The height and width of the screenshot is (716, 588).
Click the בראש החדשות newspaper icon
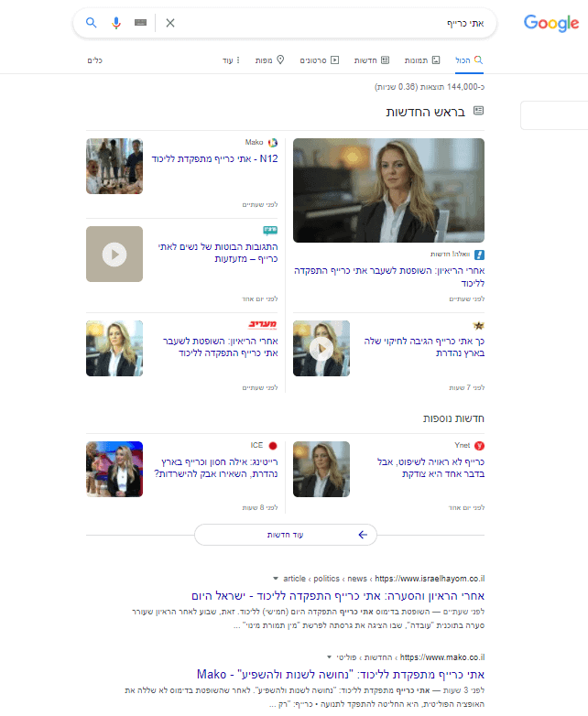tap(478, 111)
